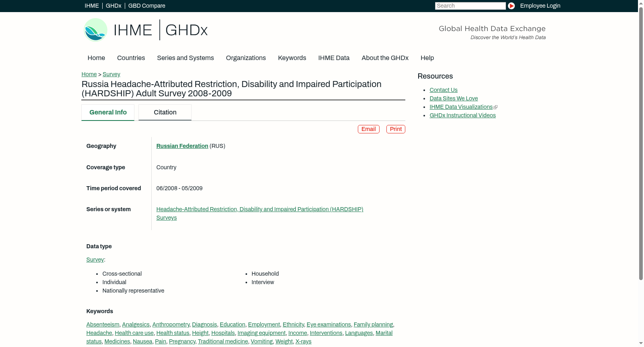644x347 pixels.
Task: Click the Anthropometry keyword
Action: (x=171, y=325)
